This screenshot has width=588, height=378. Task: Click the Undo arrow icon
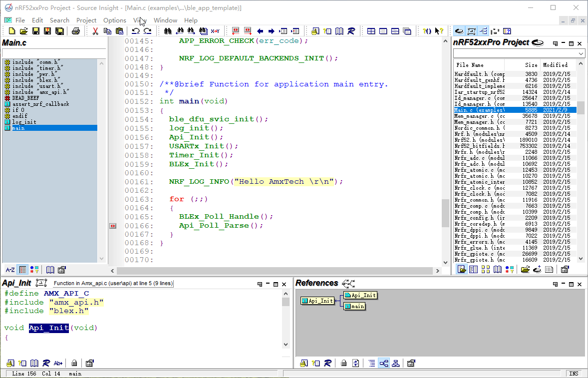(136, 31)
